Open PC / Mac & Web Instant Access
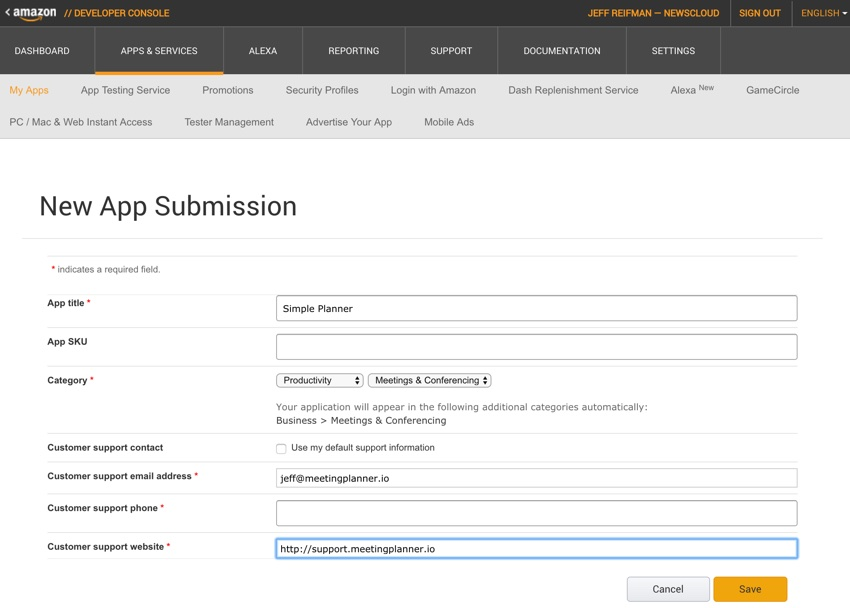 tap(81, 122)
